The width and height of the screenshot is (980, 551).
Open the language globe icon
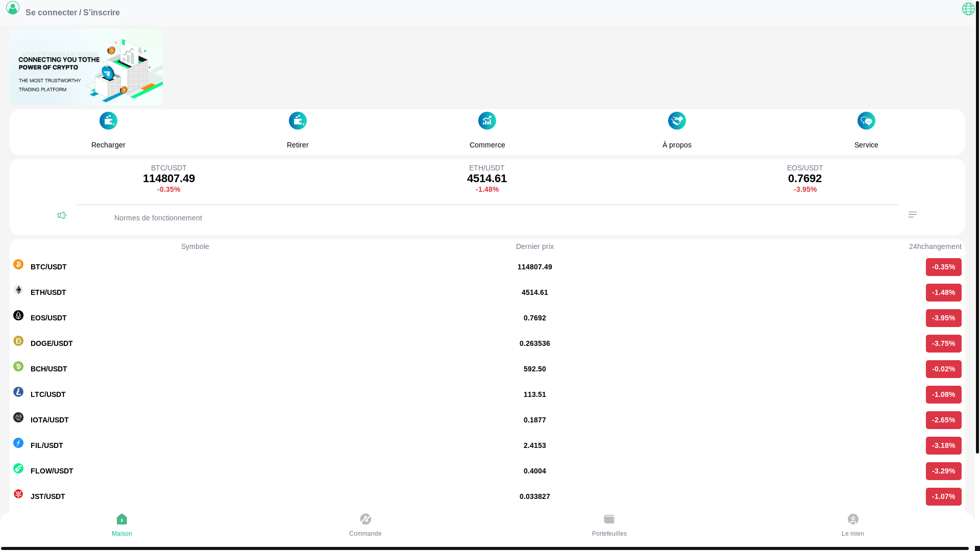tap(968, 9)
